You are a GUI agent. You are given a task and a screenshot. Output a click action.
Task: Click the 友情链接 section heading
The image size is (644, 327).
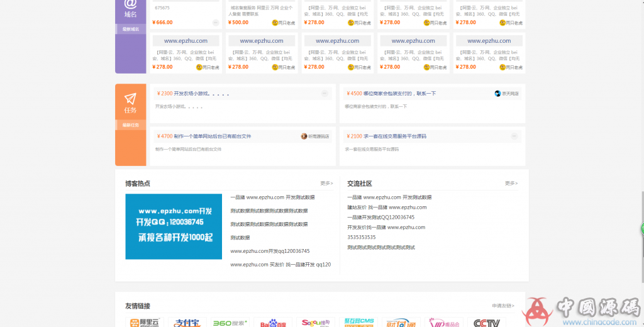138,306
